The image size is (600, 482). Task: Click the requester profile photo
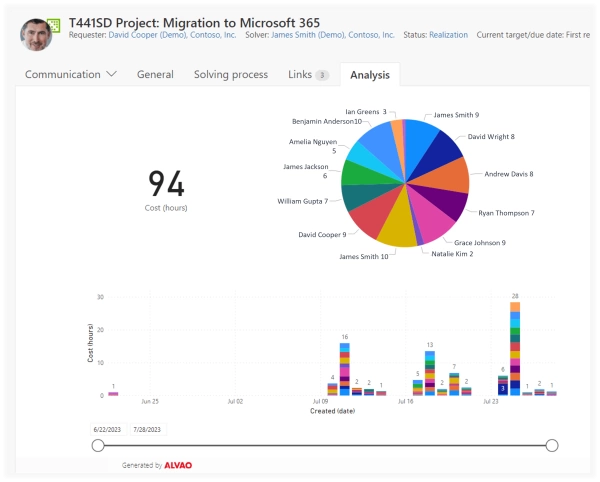click(36, 35)
